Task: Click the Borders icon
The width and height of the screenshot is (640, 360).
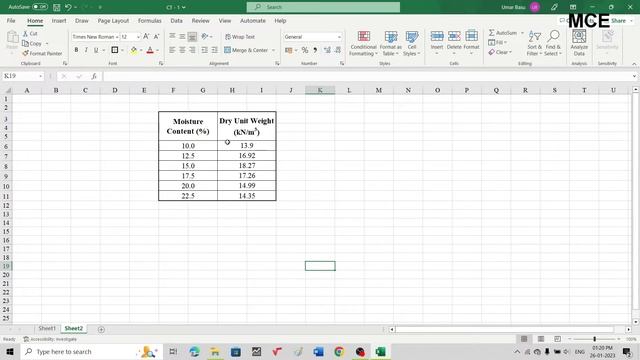Action: click(115, 50)
